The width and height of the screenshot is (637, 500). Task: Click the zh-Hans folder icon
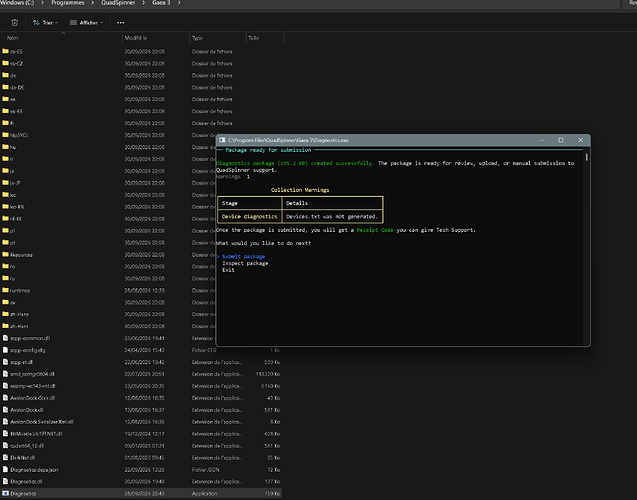tap(5, 314)
